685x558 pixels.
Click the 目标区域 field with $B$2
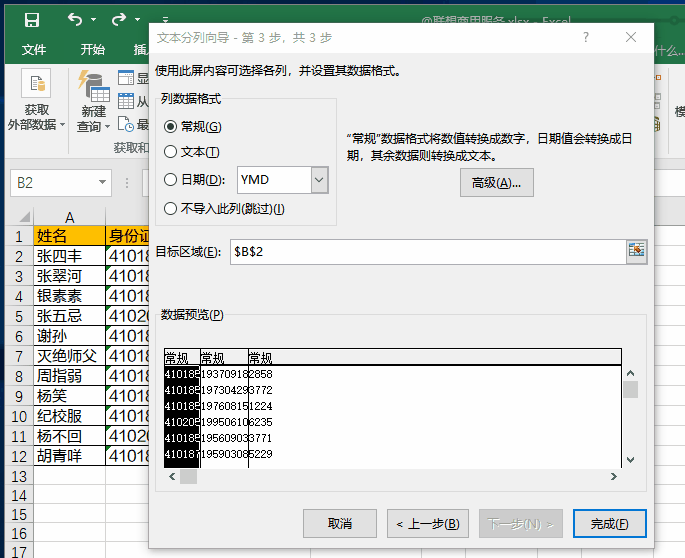click(x=428, y=252)
